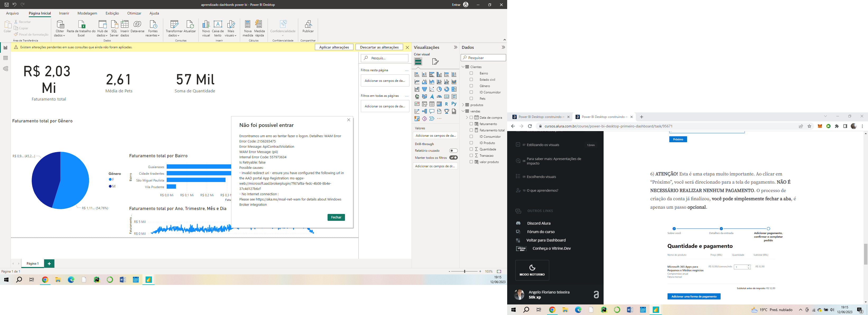Open the Exibição ribbon tab
Image resolution: width=868 pixels, height=315 pixels.
112,13
